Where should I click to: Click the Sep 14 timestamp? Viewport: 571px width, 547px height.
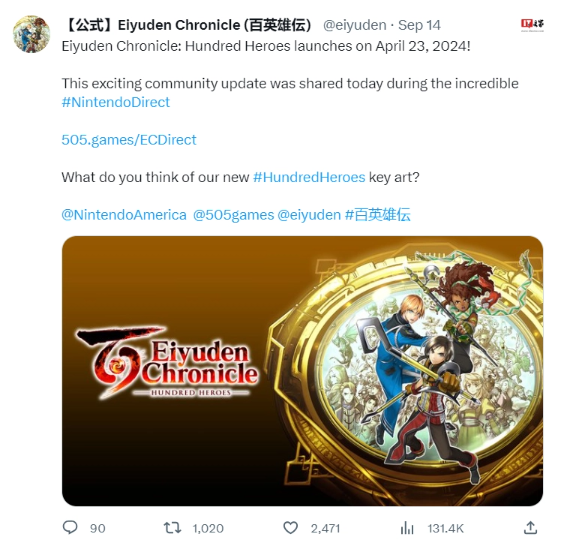click(419, 25)
